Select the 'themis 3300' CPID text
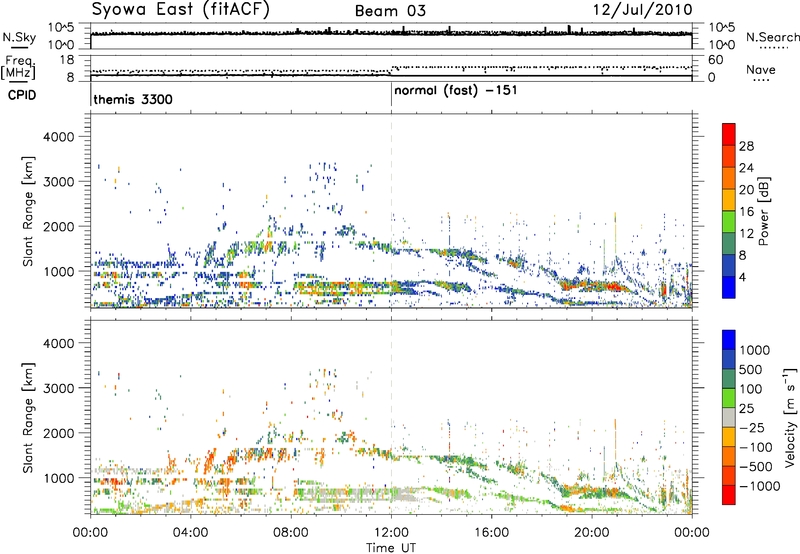The image size is (800, 554). (133, 99)
